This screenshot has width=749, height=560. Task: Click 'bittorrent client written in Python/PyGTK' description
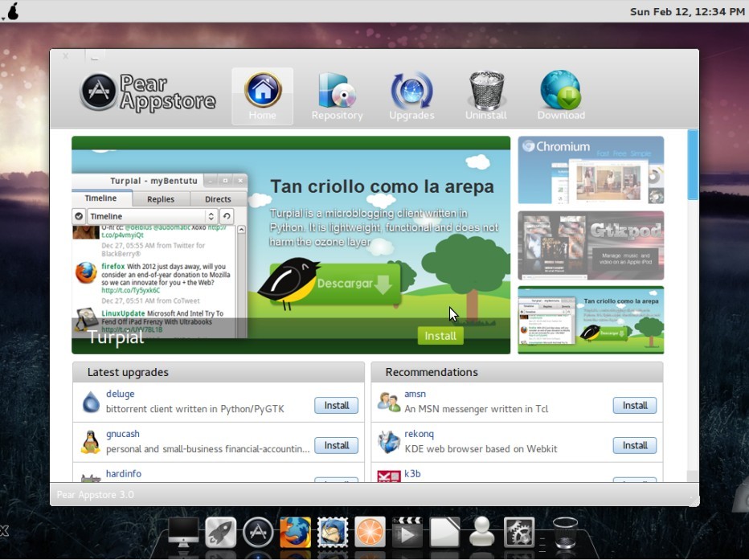[x=195, y=409]
